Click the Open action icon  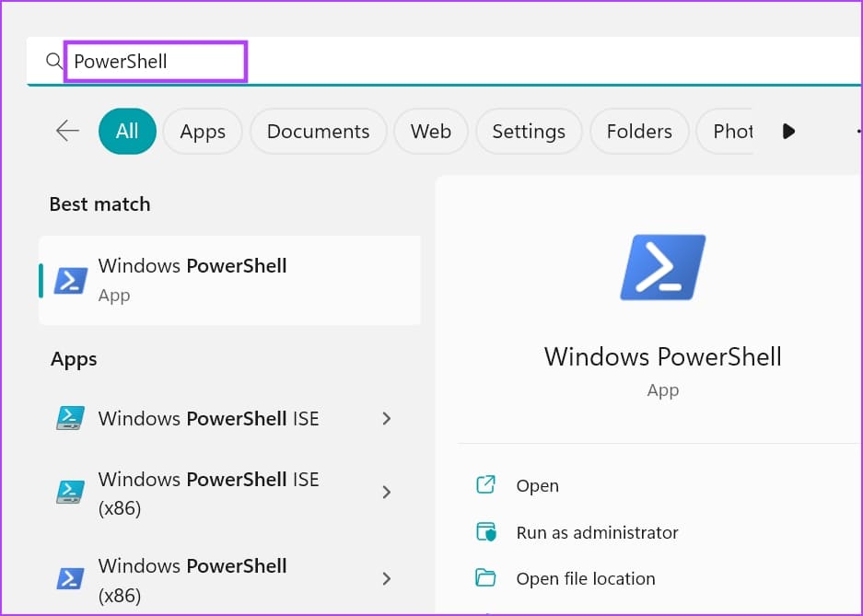(485, 484)
